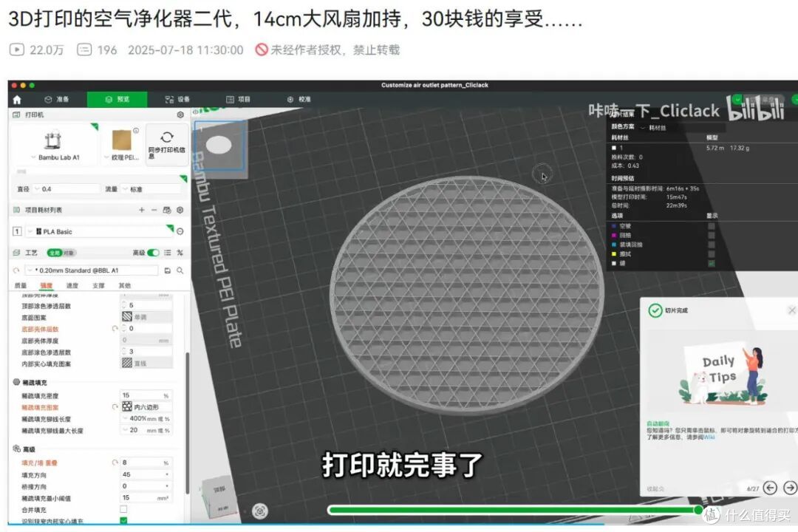Save the 0.20mm Standard process preset
798x532 pixels.
click(x=168, y=270)
